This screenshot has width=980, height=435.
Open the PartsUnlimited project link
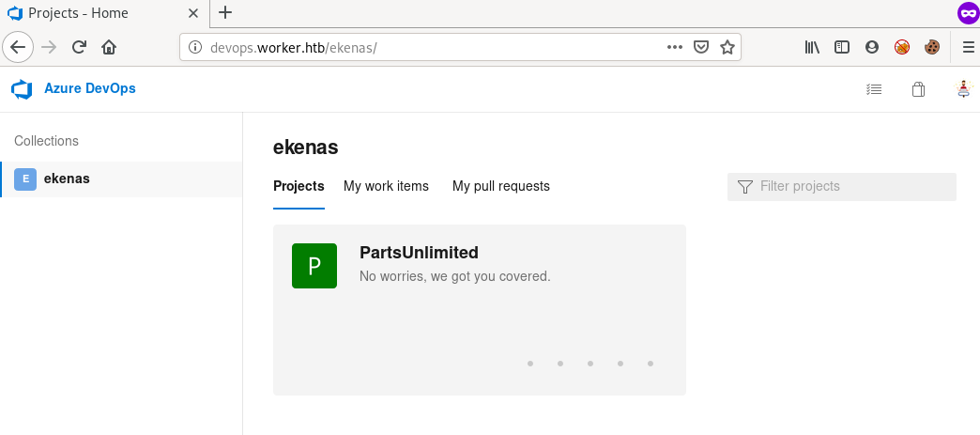419,253
